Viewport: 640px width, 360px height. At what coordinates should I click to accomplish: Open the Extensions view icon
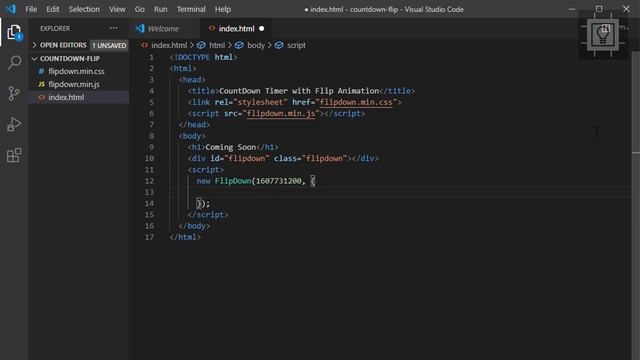[x=14, y=155]
